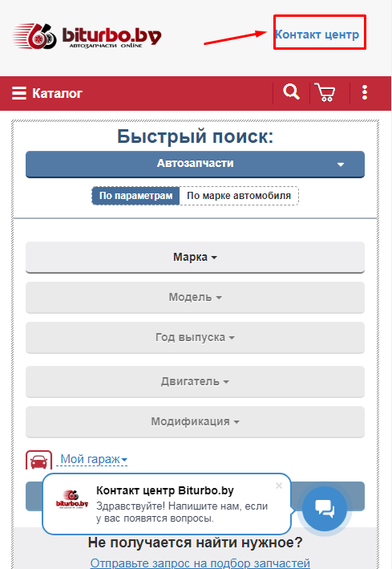Open the search magnifier icon

(291, 91)
